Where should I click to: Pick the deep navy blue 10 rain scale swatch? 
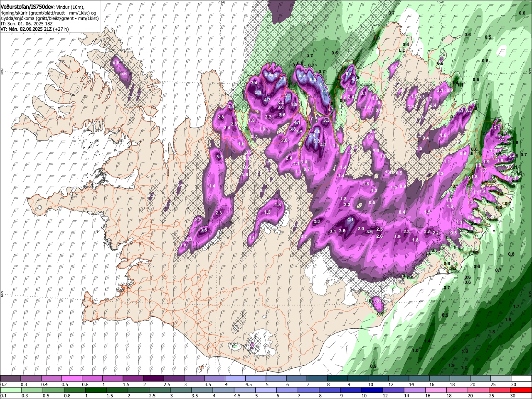pos(372,390)
